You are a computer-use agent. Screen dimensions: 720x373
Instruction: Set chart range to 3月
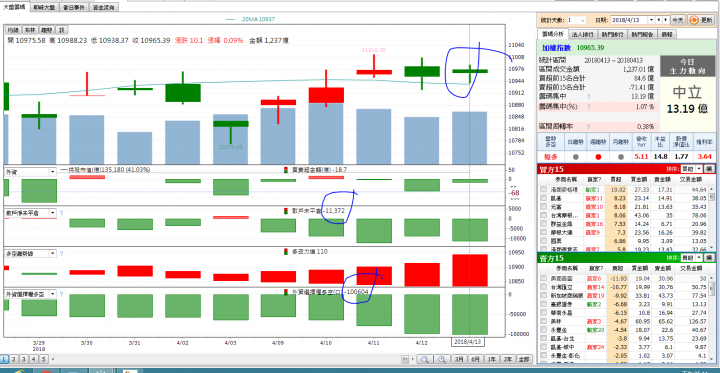coord(459,359)
